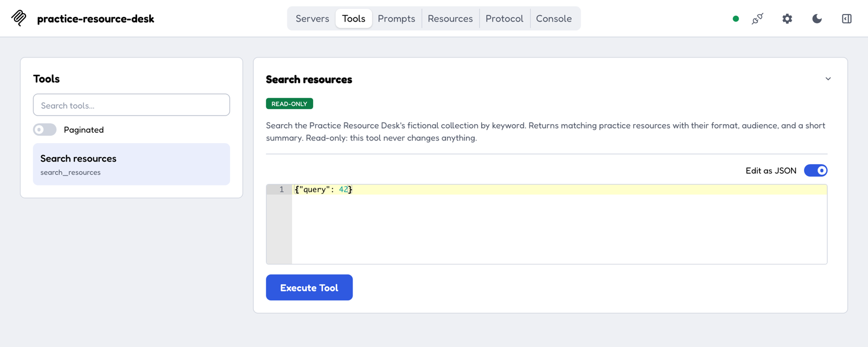Turn off the Edit as JSON switch
The height and width of the screenshot is (347, 868).
tap(816, 170)
